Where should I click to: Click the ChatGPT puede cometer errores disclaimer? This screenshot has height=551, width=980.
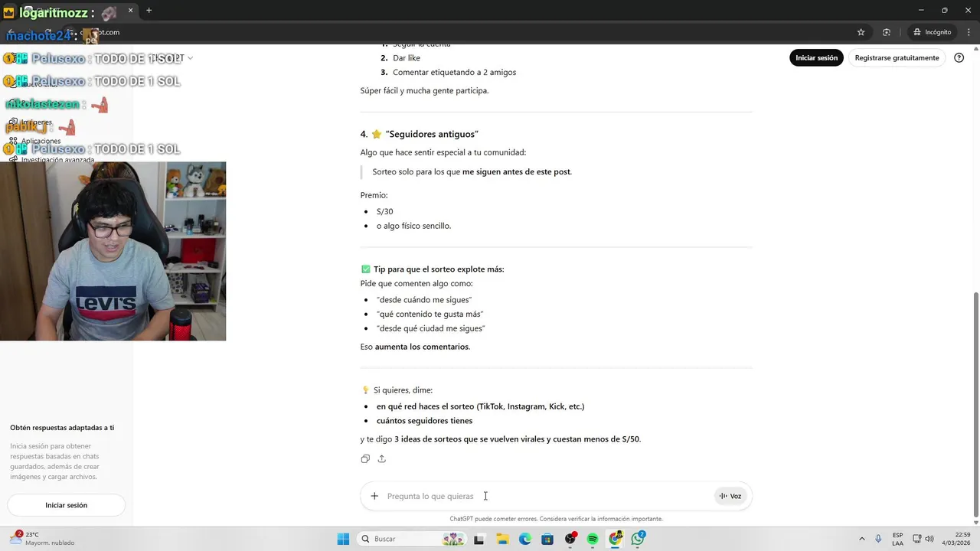pos(556,519)
